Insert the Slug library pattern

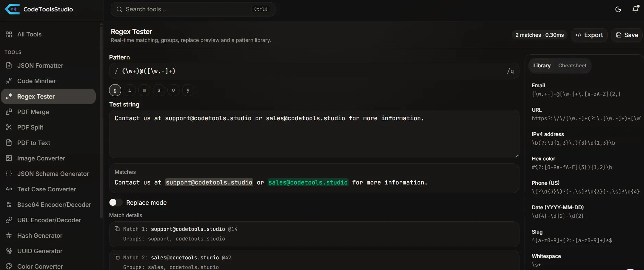tap(585, 236)
